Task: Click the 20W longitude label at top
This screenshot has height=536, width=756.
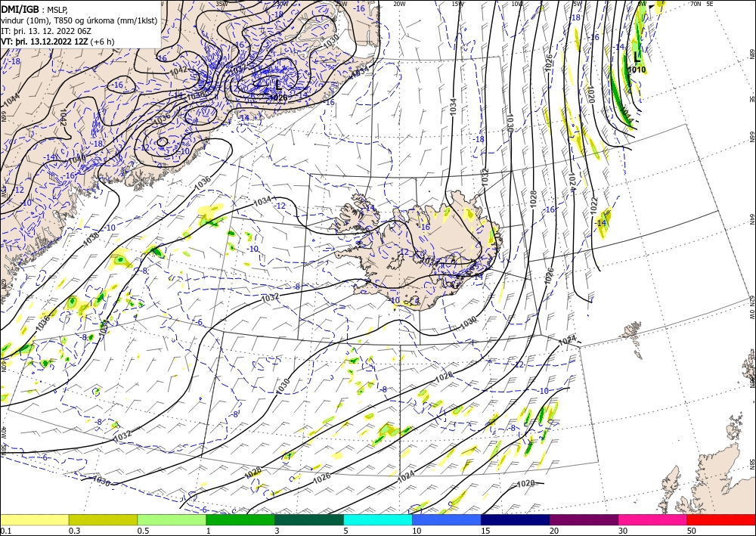Action: click(x=399, y=4)
